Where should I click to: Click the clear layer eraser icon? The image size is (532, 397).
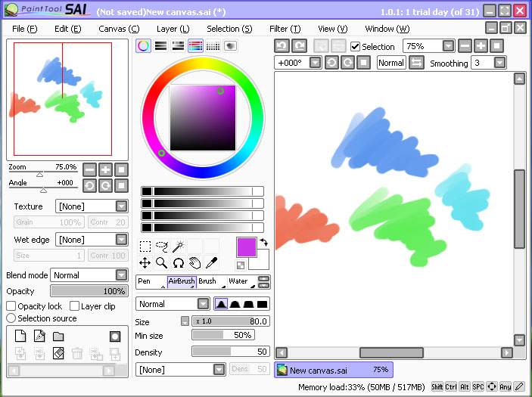(58, 353)
